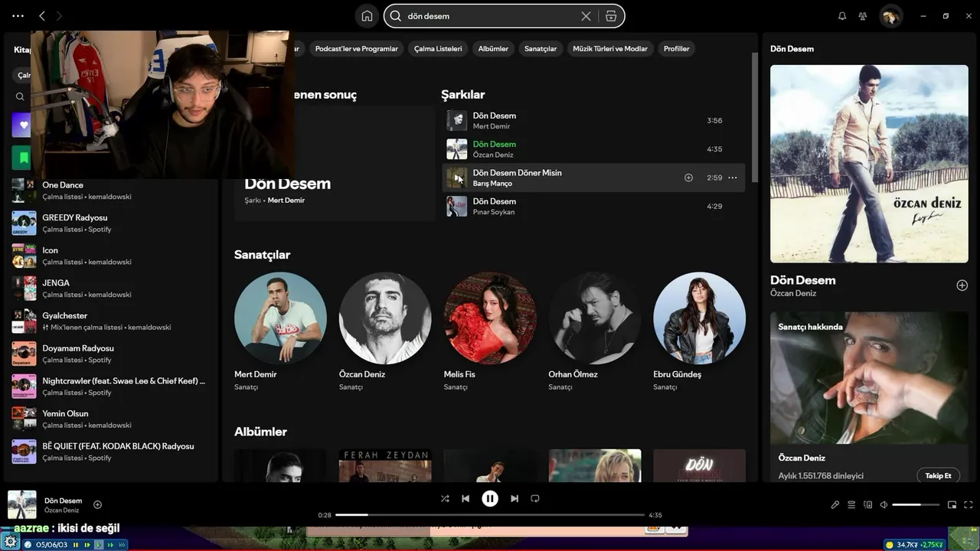
Task: Play Dön Desem by Pınar Soykan song row
Action: tap(593, 206)
